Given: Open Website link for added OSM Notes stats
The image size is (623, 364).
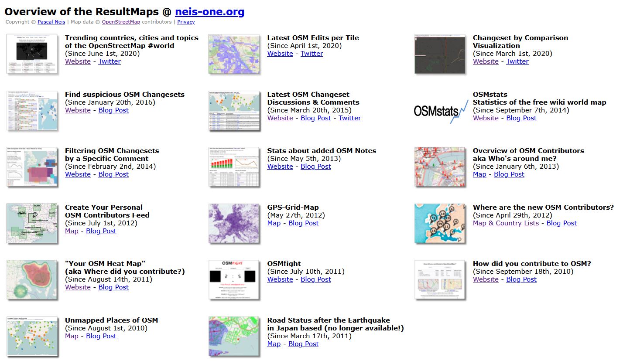Looking at the screenshot, I should point(280,167).
